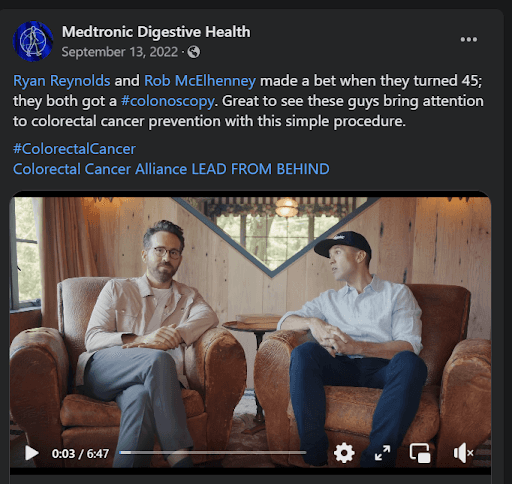Select the #colonoscopy hashtag
512x484 pixels.
[x=168, y=101]
